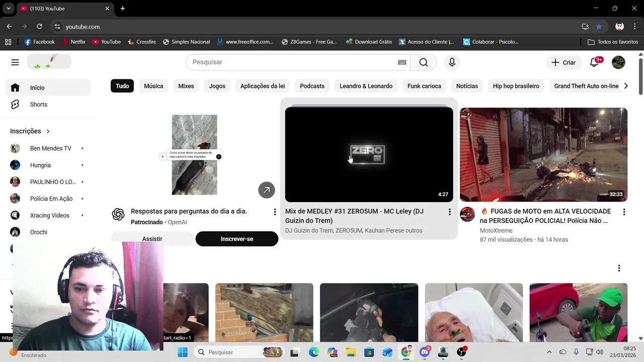Image resolution: width=644 pixels, height=362 pixels.
Task: Open options for FUGAS de MOTO video
Action: [624, 212]
